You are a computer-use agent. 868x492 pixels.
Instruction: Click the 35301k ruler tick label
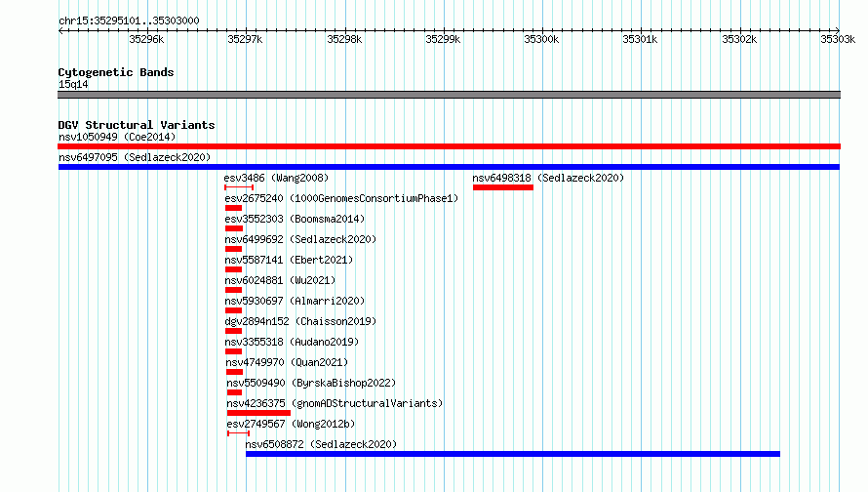tap(640, 39)
